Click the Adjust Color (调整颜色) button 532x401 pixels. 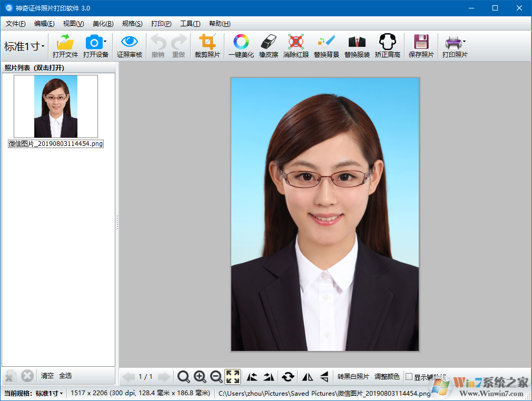387,377
